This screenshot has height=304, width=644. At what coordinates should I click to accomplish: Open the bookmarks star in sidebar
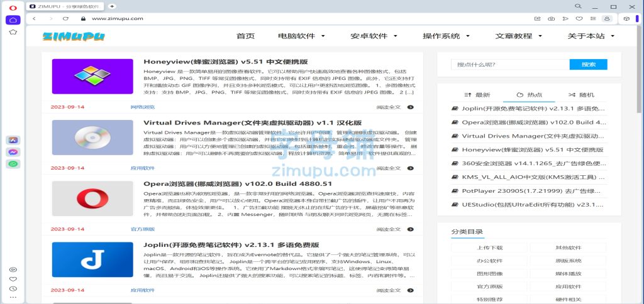(x=13, y=31)
